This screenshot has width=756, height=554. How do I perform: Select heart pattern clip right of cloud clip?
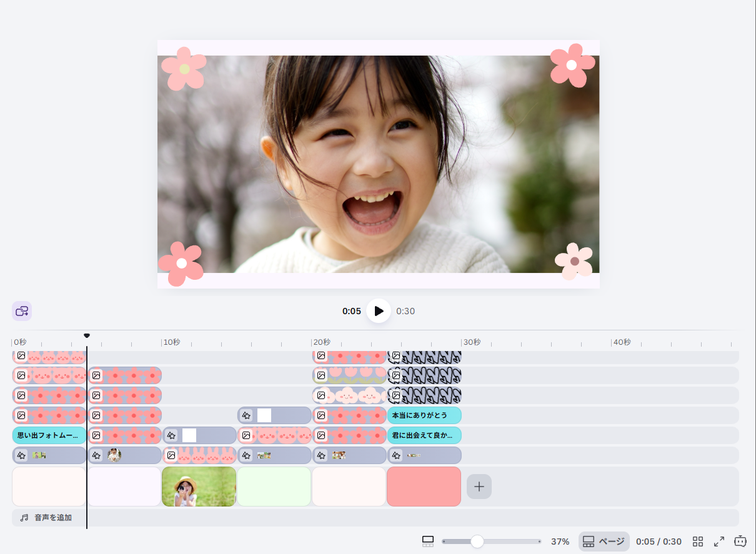(x=424, y=395)
